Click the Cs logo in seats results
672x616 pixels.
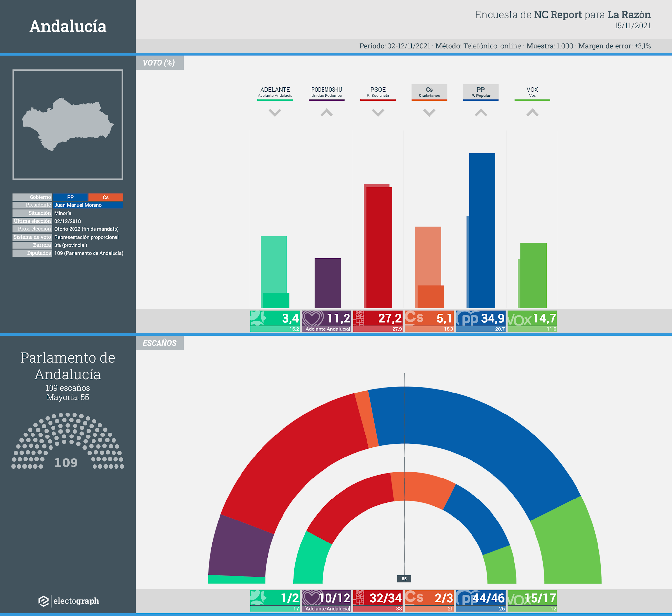click(x=414, y=597)
